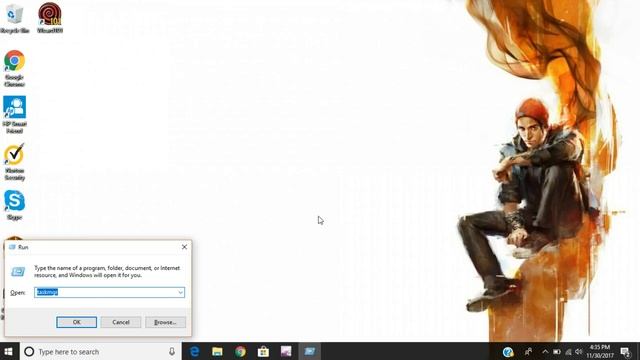Click the Run dialog title bar icon

point(12,247)
